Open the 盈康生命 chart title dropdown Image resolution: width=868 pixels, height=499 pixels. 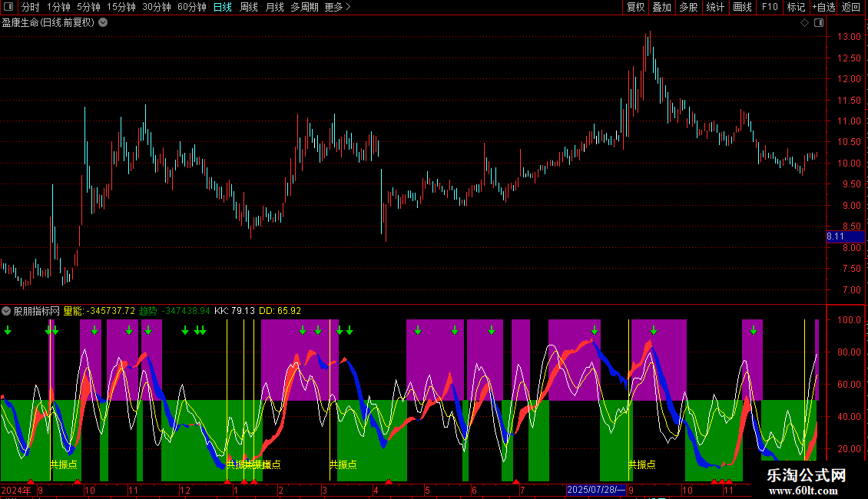pyautogui.click(x=103, y=23)
